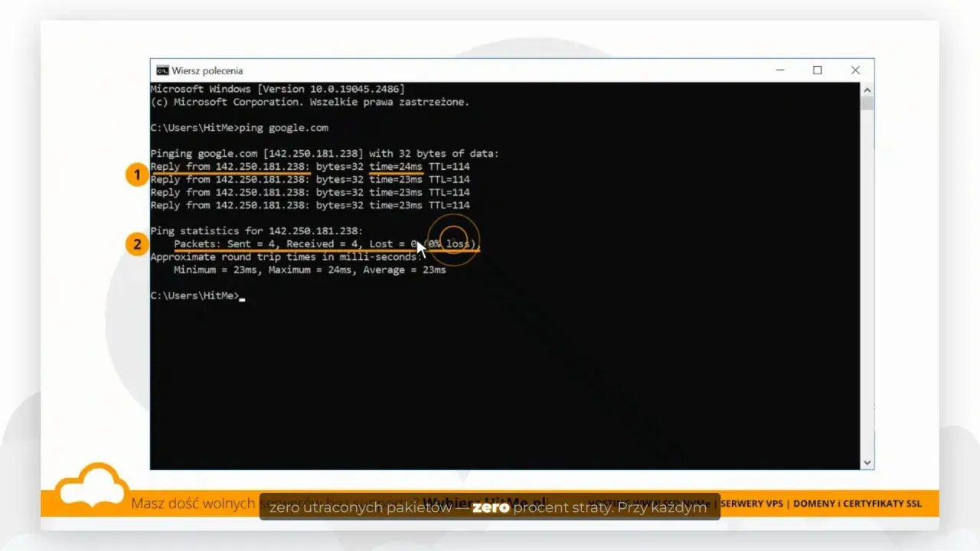Click the "Pinging google.com" output line
Screen dimensions: 980x551
[x=325, y=154]
